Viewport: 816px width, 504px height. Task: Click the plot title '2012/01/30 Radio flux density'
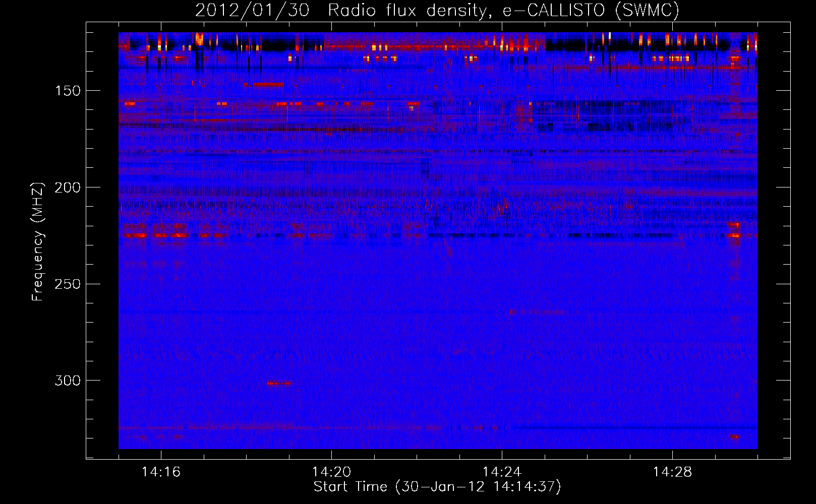[342, 11]
